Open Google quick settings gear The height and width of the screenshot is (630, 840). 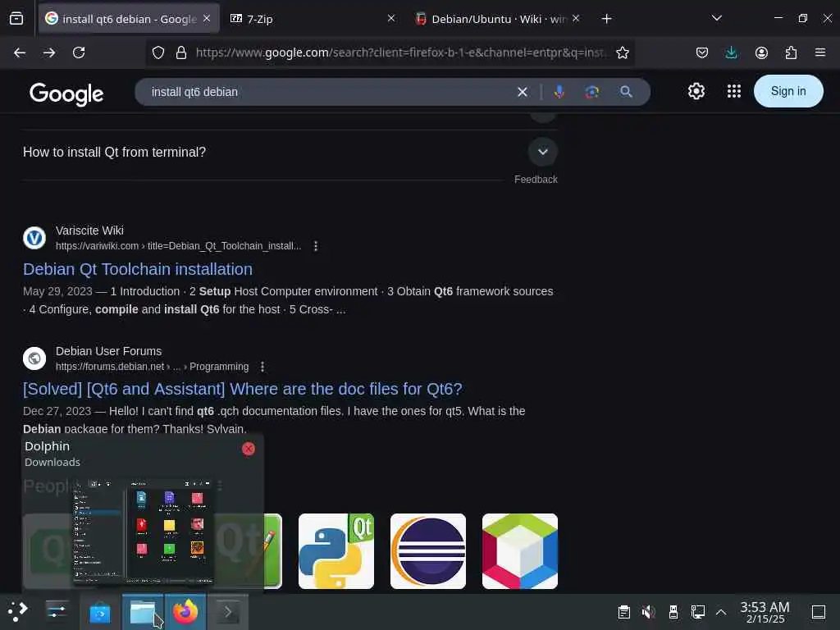[x=696, y=91]
